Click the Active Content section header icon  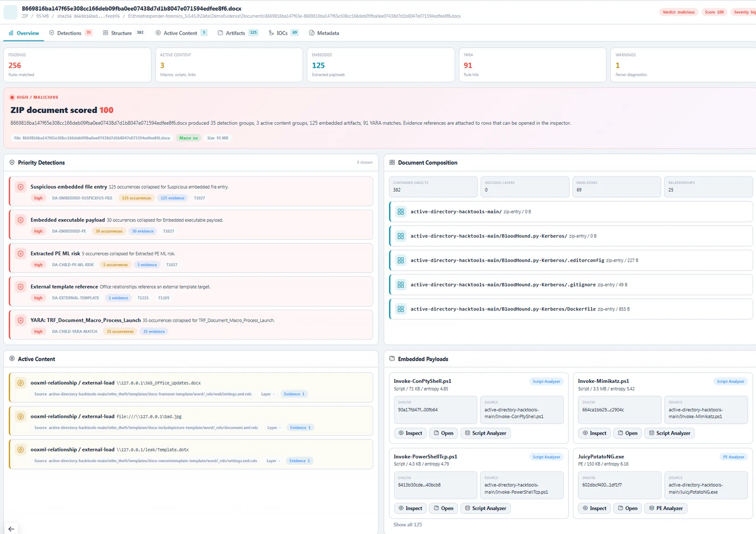12,359
